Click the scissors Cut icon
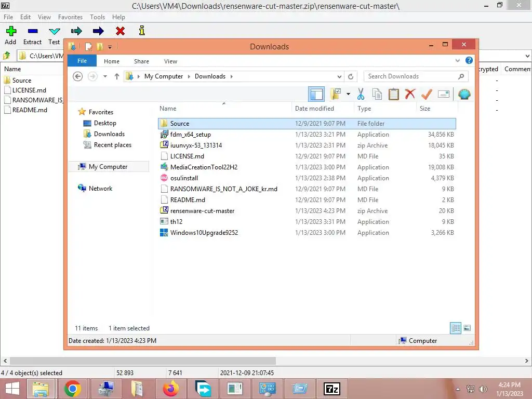Viewport: 532px width, 399px height. tap(361, 94)
